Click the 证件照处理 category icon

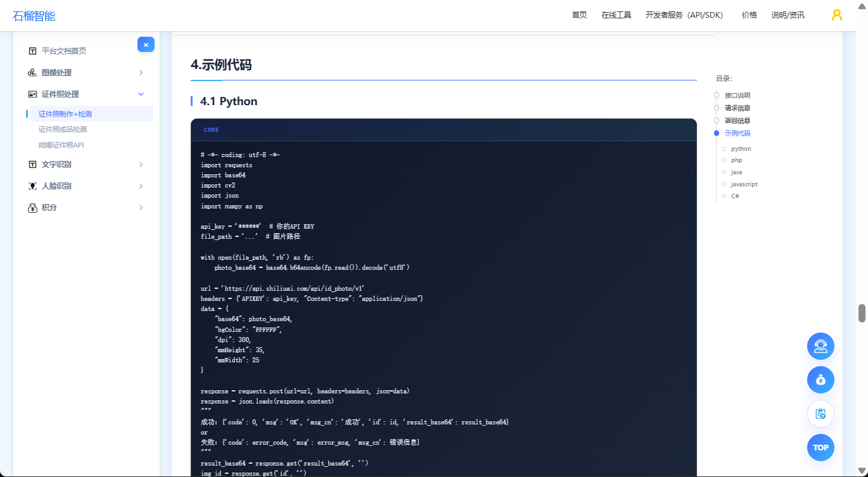[32, 94]
